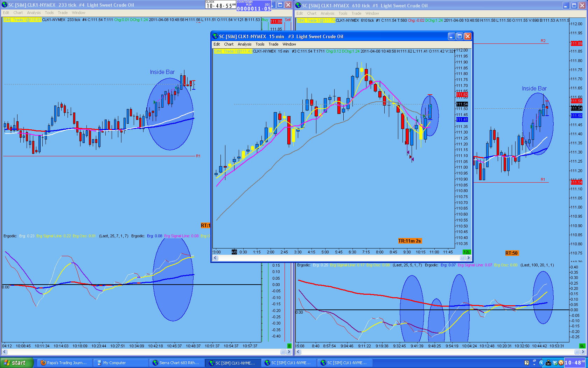Maximize the 15 min chart window
The height and width of the screenshot is (368, 588).
click(x=460, y=36)
